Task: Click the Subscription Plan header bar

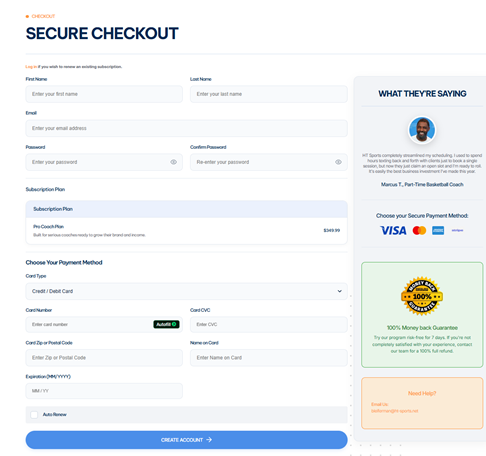Action: tap(187, 209)
